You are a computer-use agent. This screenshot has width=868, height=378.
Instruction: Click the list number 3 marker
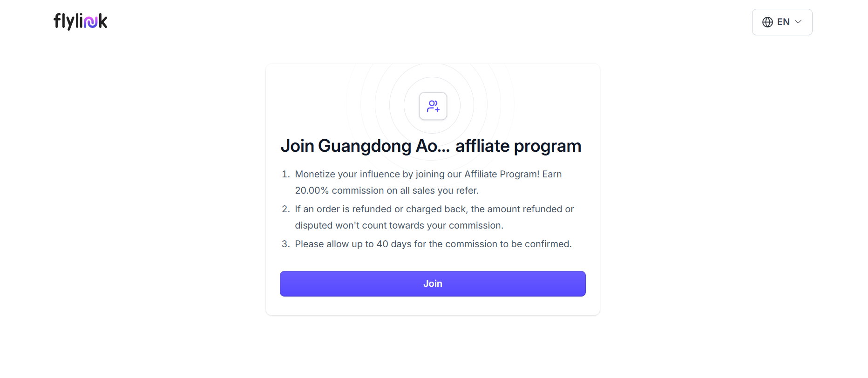[285, 244]
